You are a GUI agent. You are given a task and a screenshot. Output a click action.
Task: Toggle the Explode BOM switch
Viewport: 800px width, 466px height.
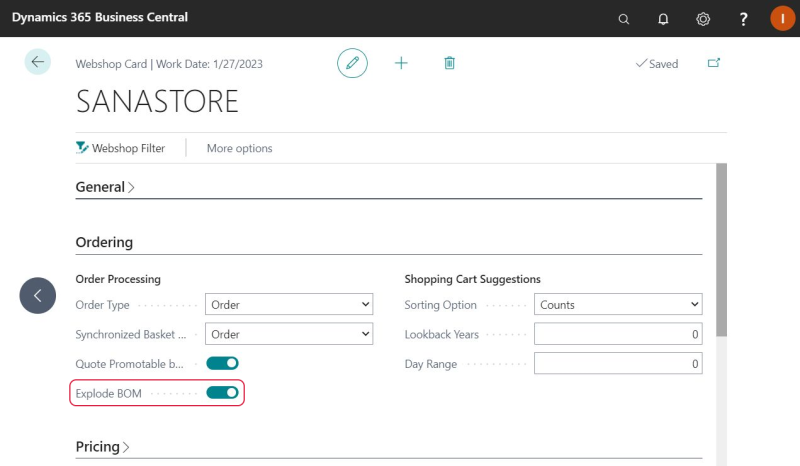click(x=222, y=393)
